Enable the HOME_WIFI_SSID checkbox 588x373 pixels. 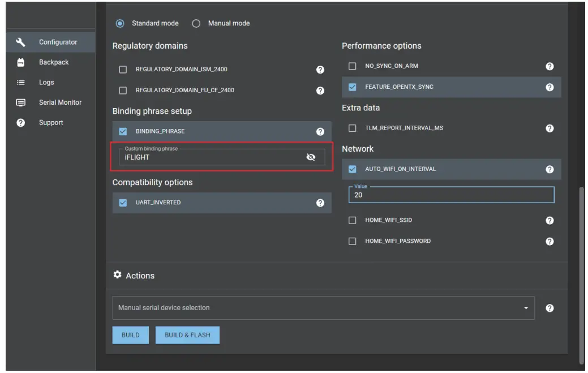[x=353, y=220]
